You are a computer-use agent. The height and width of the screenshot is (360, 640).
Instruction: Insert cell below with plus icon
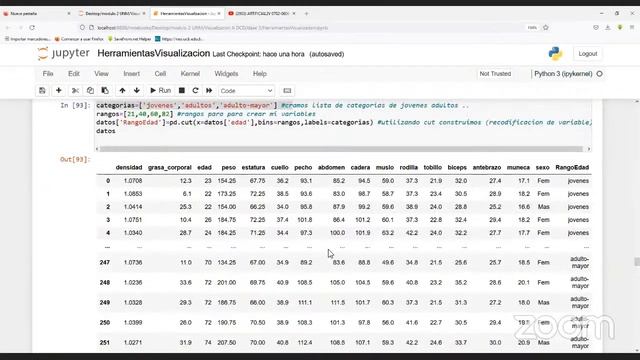click(x=58, y=91)
